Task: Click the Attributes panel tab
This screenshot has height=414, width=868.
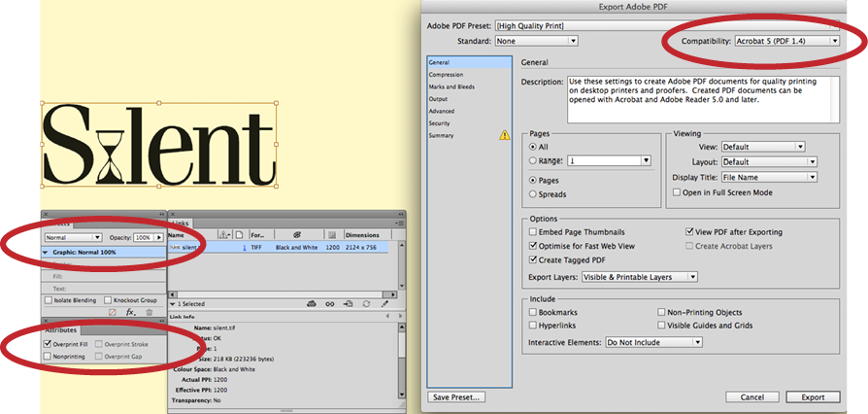Action: point(60,330)
